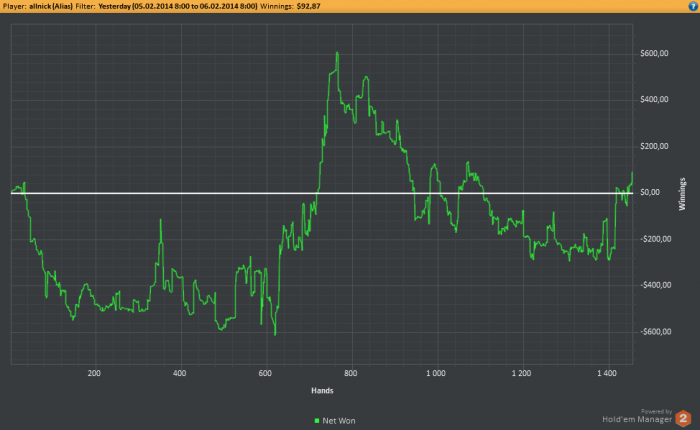Image resolution: width=700 pixels, height=430 pixels.
Task: Click the 200 hands axis label
Action: (94, 373)
